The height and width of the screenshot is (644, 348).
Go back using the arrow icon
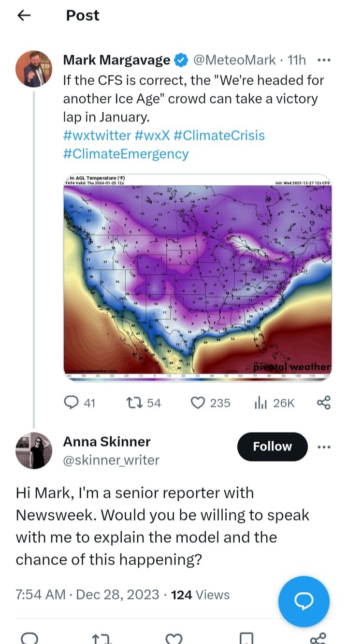coord(24,15)
